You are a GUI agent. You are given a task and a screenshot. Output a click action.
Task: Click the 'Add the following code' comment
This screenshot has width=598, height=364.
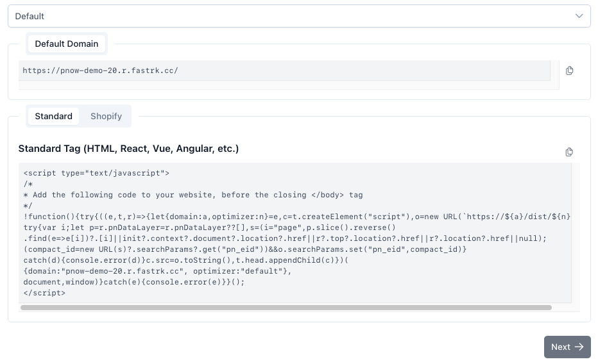pyautogui.click(x=193, y=195)
